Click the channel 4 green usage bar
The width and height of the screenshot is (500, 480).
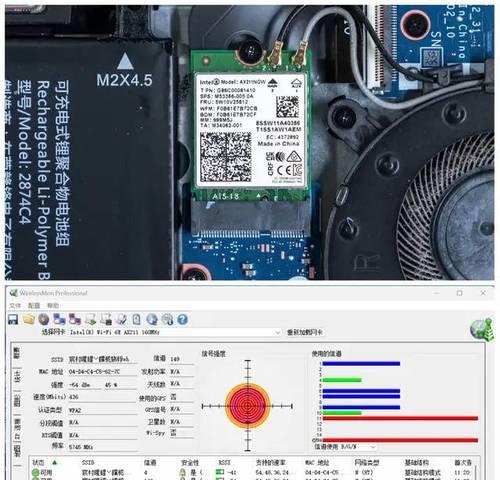[x=342, y=380]
